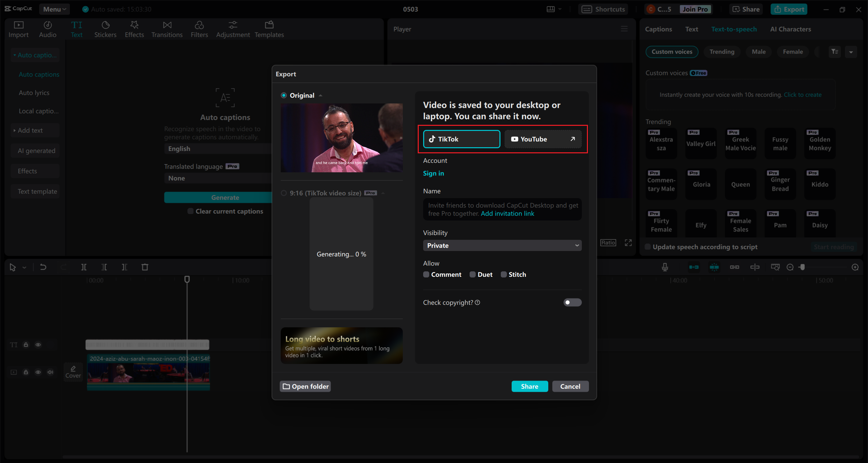Click the Filters icon in top toolbar
Image resolution: width=868 pixels, height=463 pixels.
tap(199, 25)
